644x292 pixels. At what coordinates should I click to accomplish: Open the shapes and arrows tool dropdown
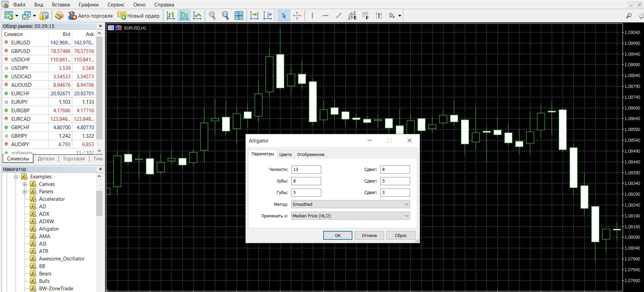click(x=400, y=16)
